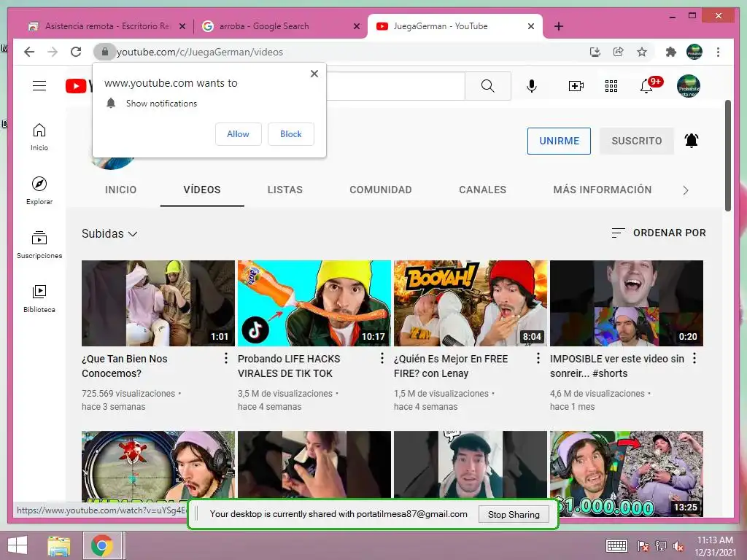Open the Chrome extensions puzzle icon
This screenshot has width=747, height=560.
coord(671,52)
